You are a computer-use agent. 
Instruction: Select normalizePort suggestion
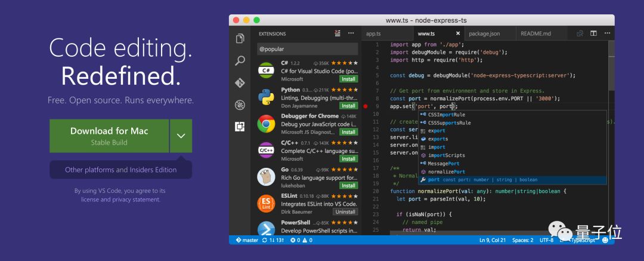pyautogui.click(x=512, y=171)
